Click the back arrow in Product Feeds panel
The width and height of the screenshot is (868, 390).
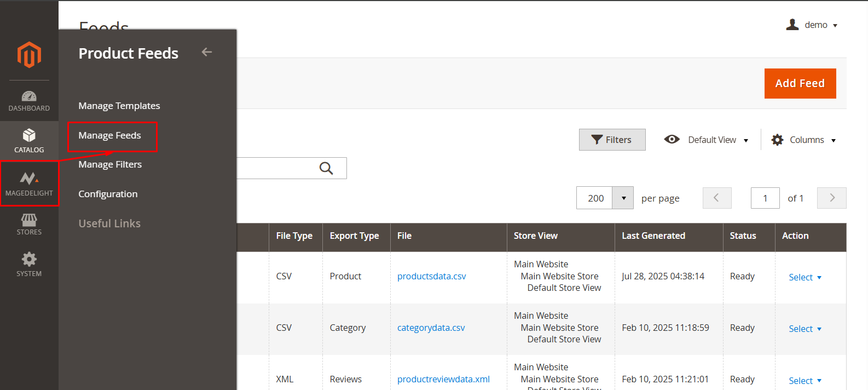207,52
